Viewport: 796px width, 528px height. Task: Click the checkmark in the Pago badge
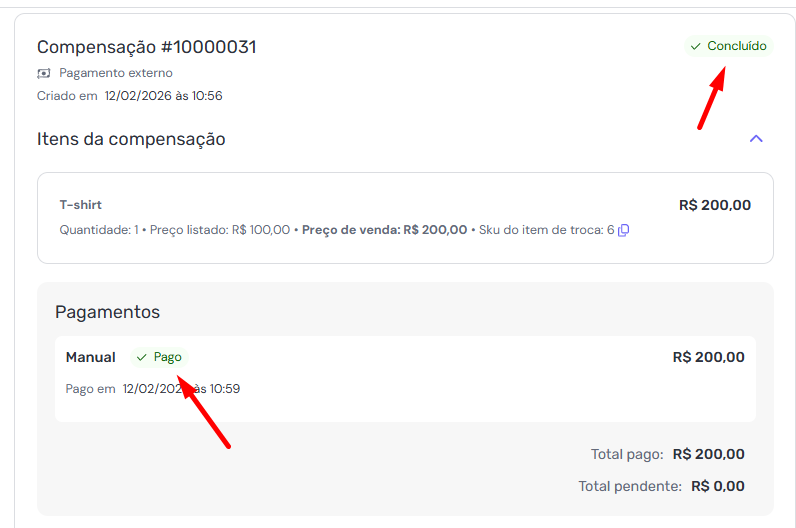point(142,357)
